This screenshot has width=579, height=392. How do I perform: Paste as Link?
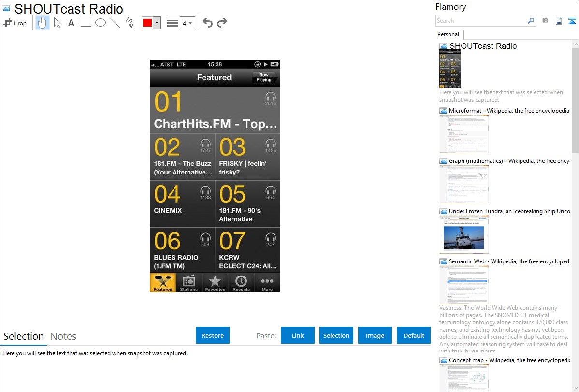pyautogui.click(x=298, y=335)
